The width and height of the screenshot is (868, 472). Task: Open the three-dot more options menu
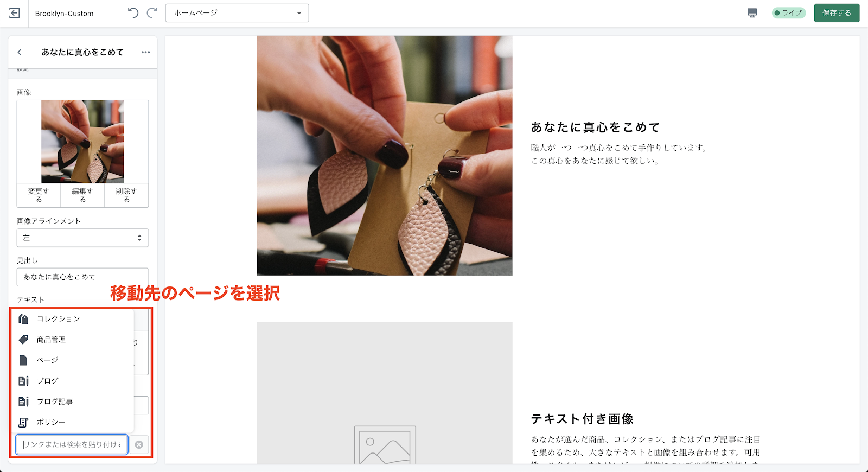[x=145, y=52]
